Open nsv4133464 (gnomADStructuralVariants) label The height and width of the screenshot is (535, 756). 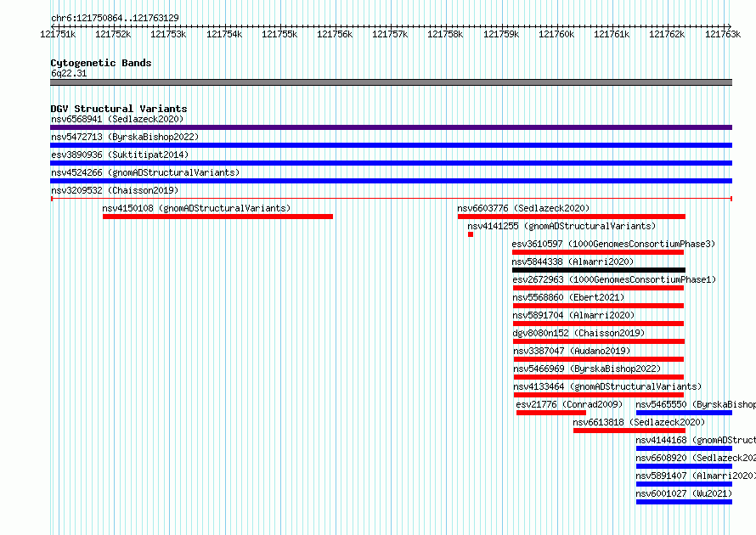point(607,386)
